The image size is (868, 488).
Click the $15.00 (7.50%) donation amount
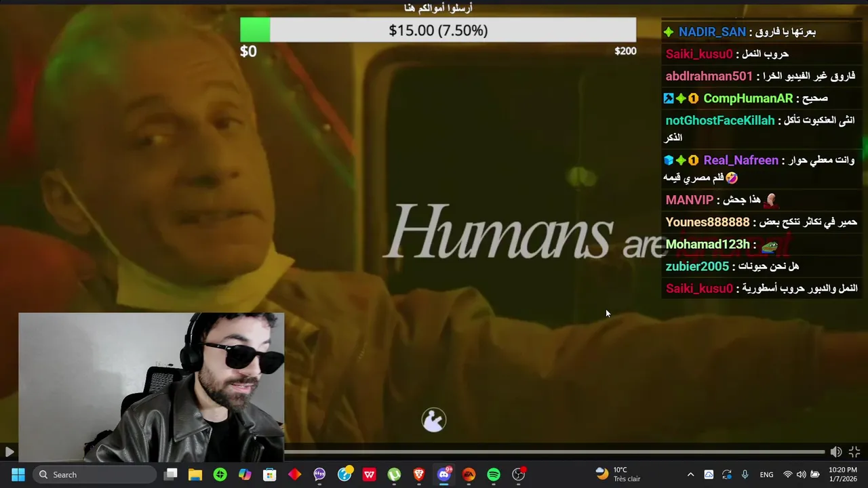click(x=438, y=30)
